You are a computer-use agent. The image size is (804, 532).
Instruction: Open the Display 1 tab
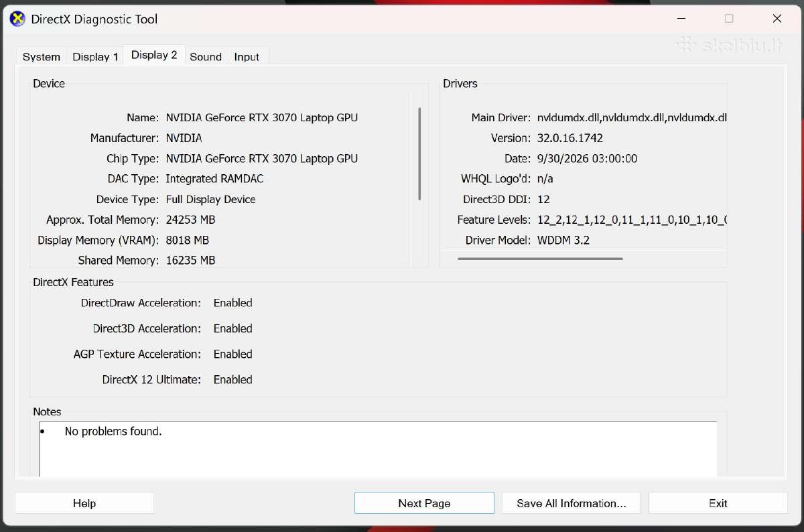point(95,57)
